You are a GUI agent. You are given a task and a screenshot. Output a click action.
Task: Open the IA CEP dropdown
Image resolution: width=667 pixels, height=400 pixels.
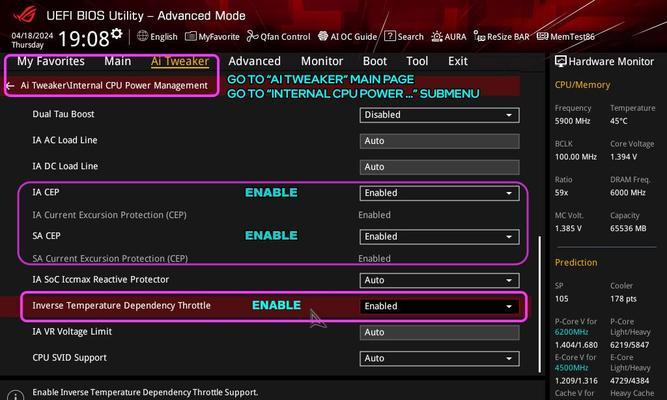coord(439,193)
